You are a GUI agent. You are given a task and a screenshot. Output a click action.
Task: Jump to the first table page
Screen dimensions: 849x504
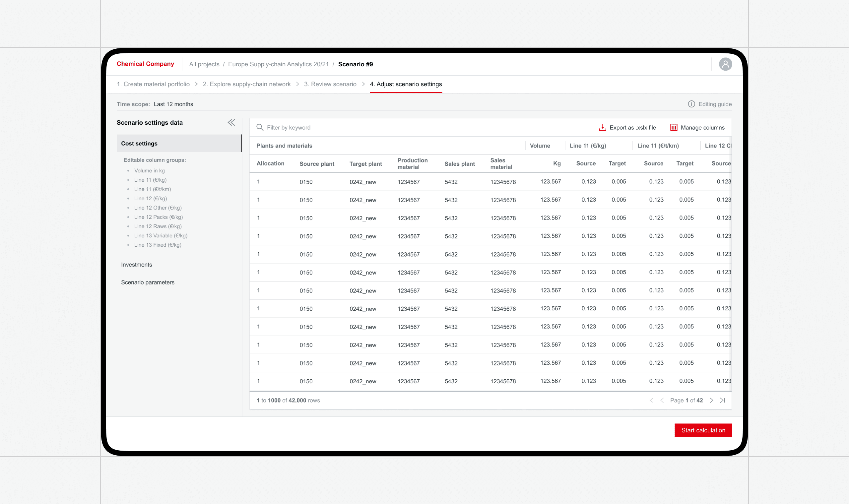click(651, 401)
